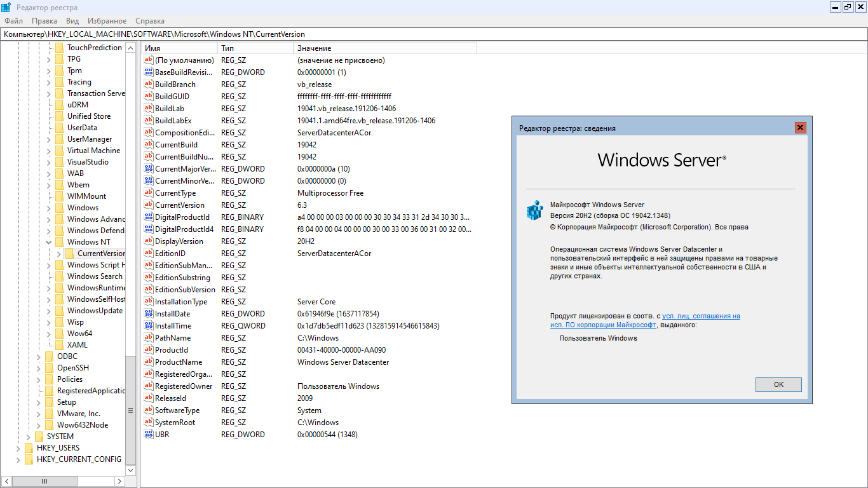This screenshot has height=488, width=868.
Task: Click the Tpm folder icon
Action: (x=60, y=71)
